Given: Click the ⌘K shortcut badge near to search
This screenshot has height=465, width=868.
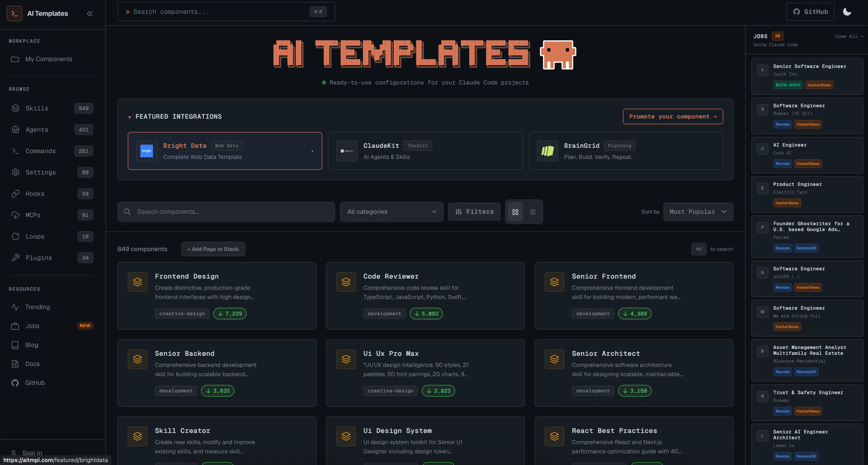Looking at the screenshot, I should (699, 249).
